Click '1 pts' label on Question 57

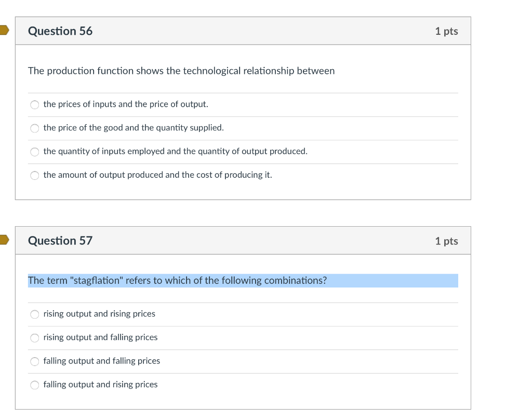(446, 241)
